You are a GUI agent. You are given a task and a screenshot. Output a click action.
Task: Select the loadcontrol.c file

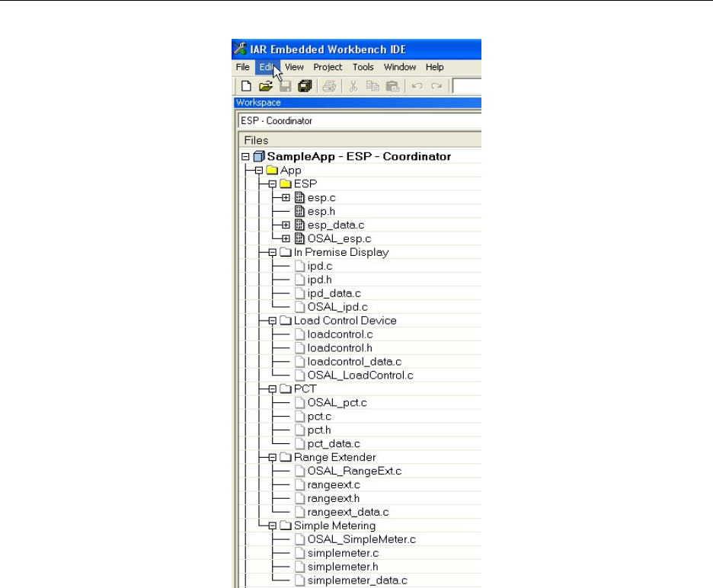tap(341, 334)
